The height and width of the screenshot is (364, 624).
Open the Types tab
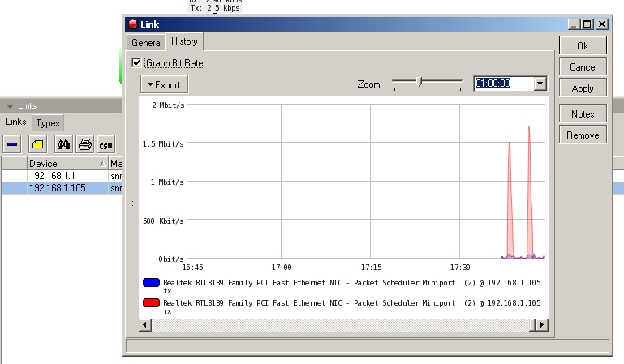click(x=48, y=122)
